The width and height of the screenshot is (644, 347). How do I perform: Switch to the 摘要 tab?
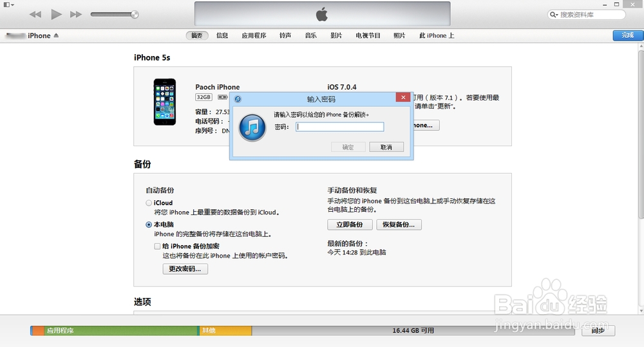click(196, 35)
